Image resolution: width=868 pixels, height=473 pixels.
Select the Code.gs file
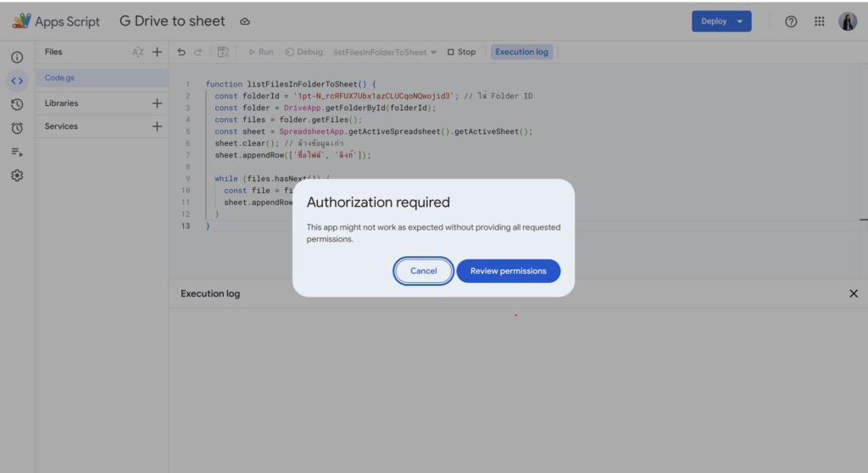point(59,77)
